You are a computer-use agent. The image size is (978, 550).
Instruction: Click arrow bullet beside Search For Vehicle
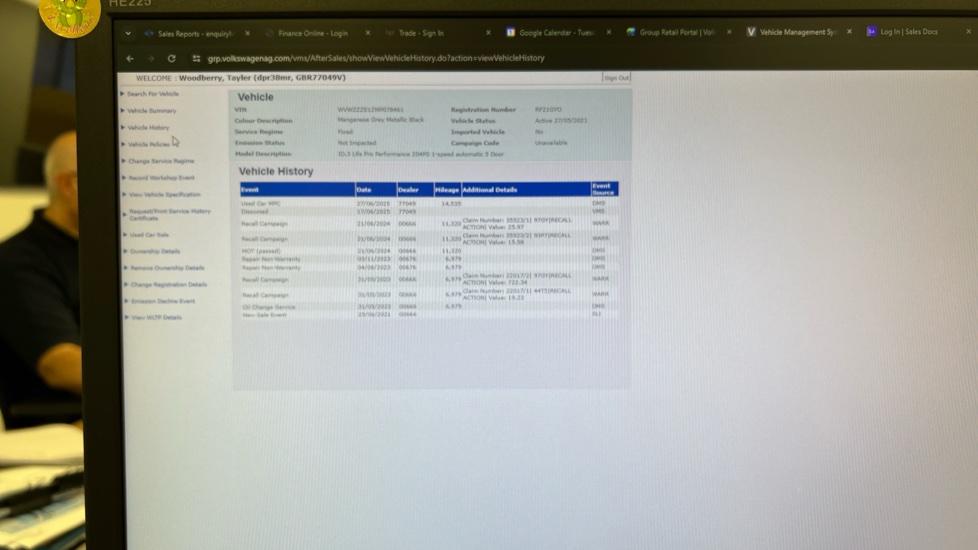(x=122, y=94)
